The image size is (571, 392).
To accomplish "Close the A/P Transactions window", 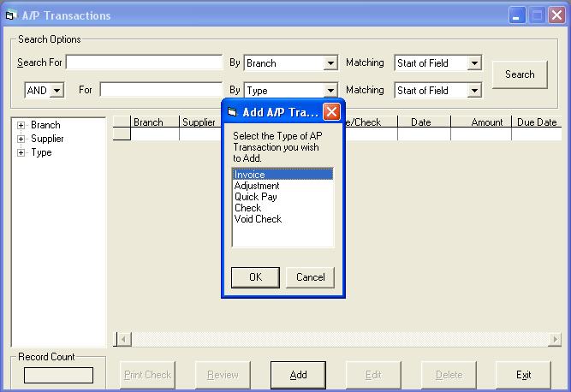I will (x=556, y=15).
